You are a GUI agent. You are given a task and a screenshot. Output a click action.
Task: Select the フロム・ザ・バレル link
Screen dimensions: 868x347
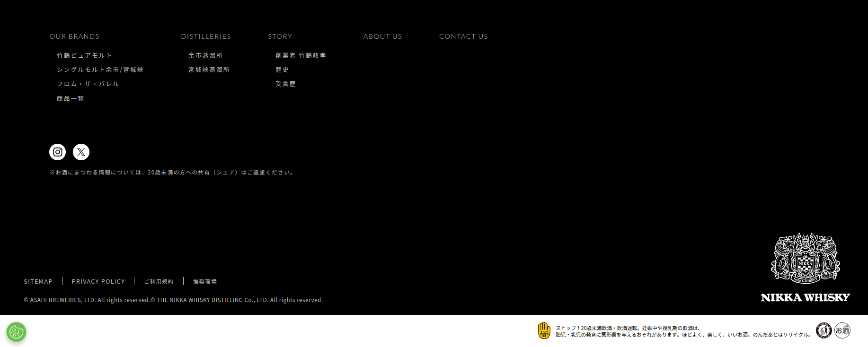[88, 84]
